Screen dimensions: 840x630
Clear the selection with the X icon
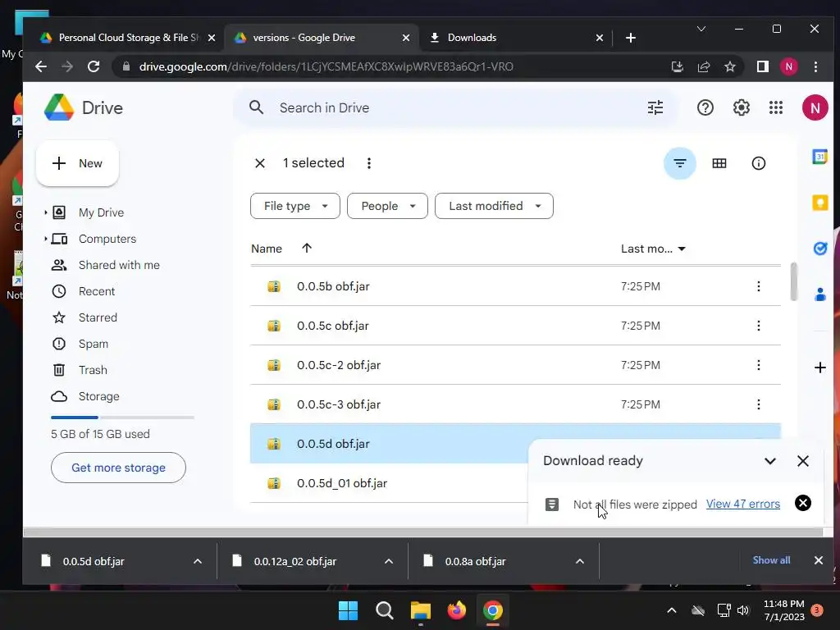pos(260,163)
